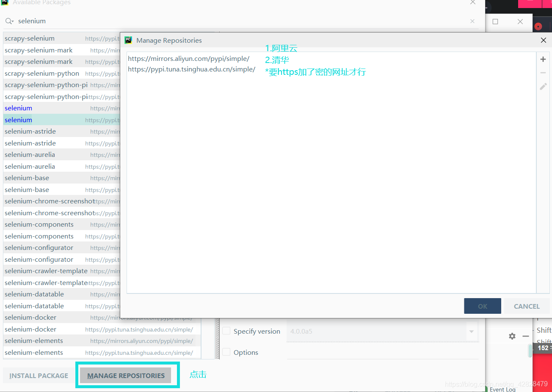The height and width of the screenshot is (392, 552).
Task: Click the MANAGE REPOSITORIES button
Action: pos(126,376)
